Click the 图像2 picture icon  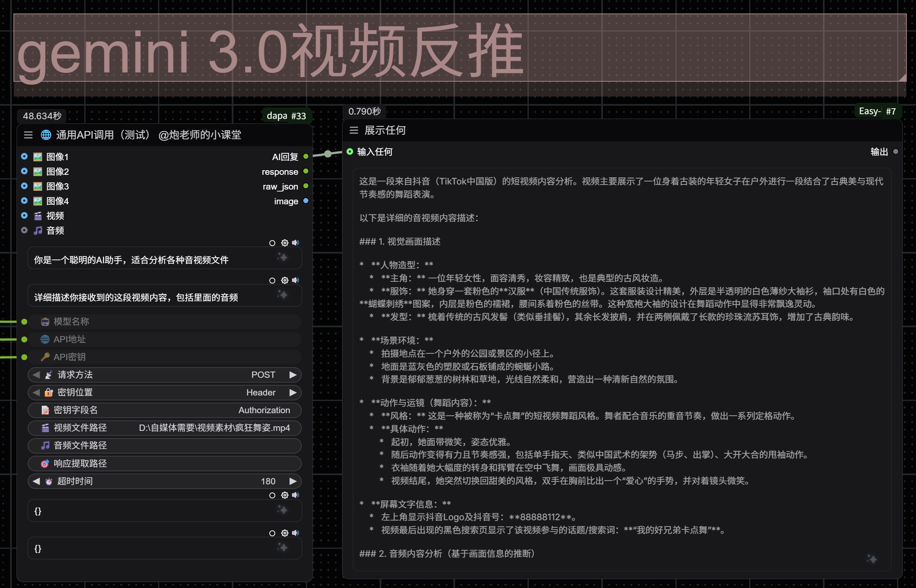coord(38,171)
